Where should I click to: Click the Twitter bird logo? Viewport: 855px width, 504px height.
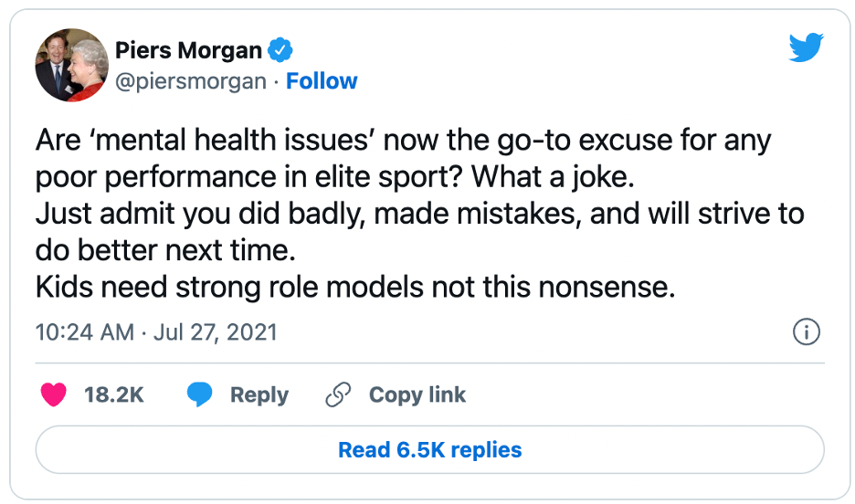point(806,47)
